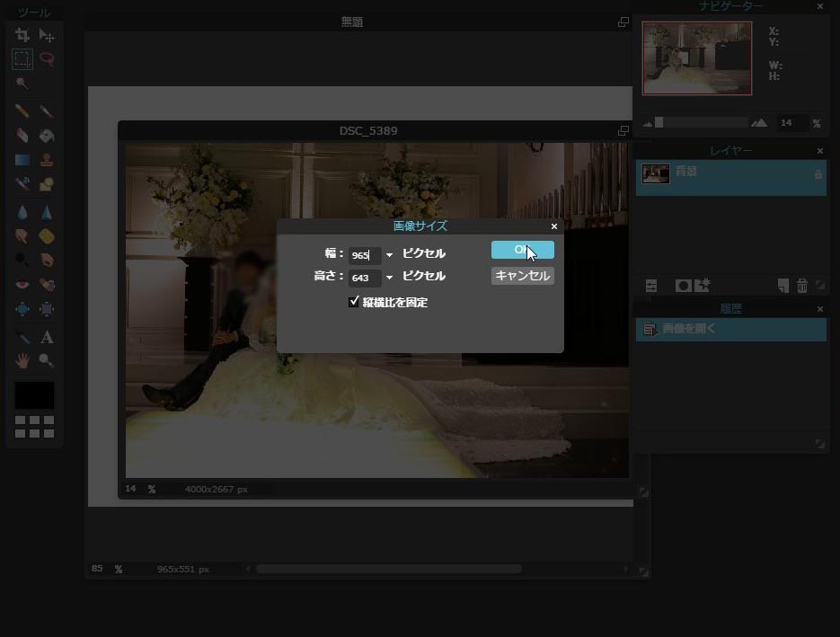
Task: Confirm the image size with OK
Action: click(x=522, y=250)
